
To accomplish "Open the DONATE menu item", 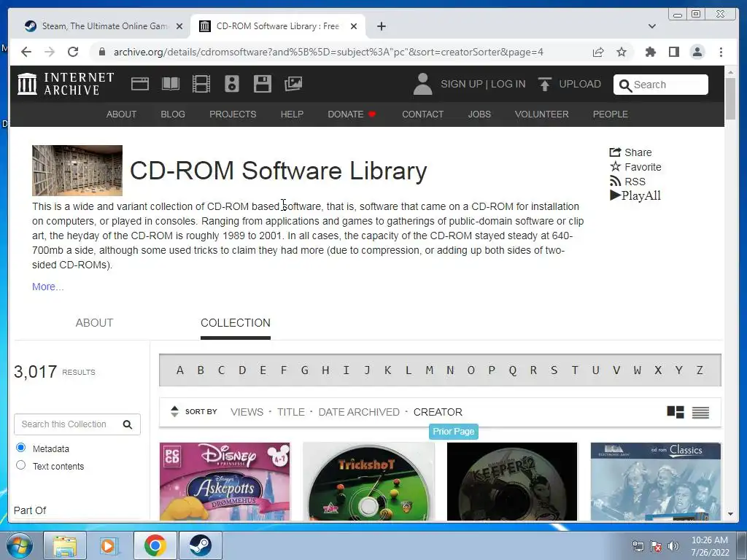I will tap(352, 114).
